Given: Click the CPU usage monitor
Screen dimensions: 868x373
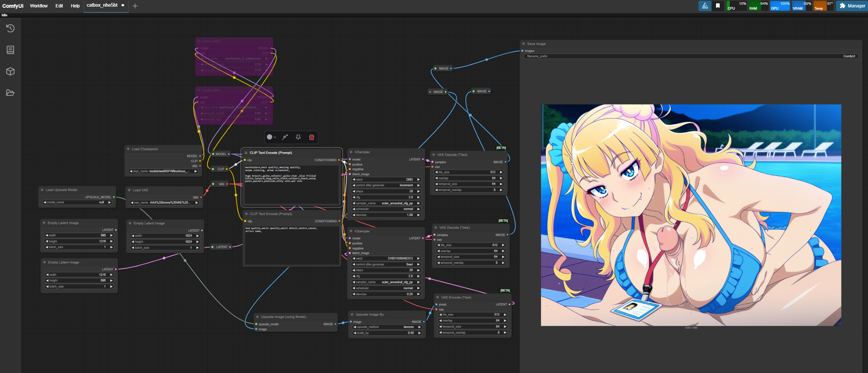Looking at the screenshot, I should point(737,6).
